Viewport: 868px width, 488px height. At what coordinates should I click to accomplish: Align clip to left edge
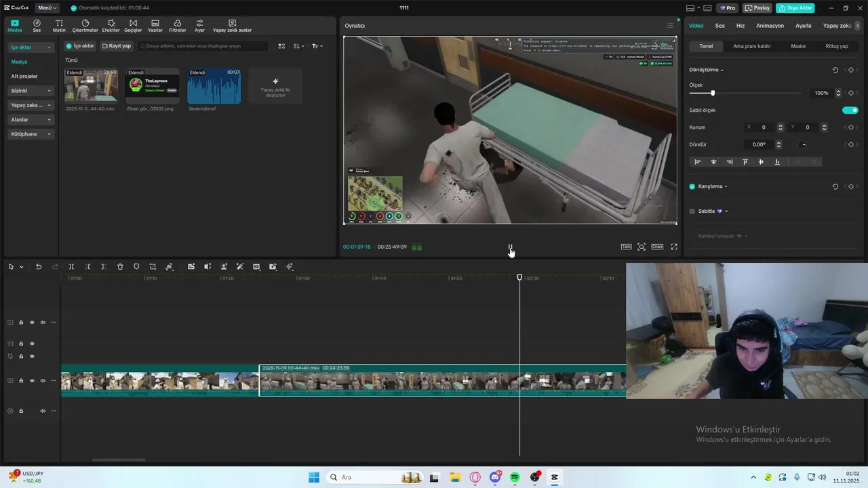(697, 162)
